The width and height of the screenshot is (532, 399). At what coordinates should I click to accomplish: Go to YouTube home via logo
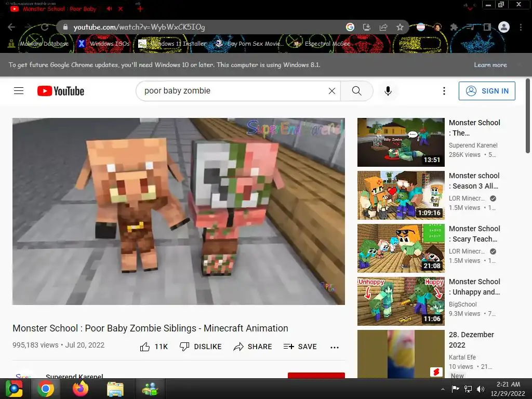pos(61,91)
